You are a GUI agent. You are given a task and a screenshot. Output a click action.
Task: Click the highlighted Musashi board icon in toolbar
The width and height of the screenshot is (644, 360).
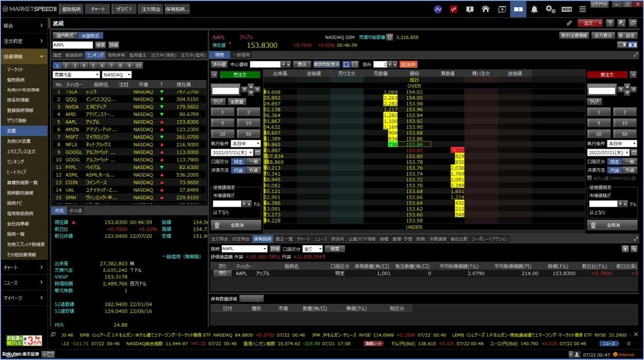click(518, 9)
